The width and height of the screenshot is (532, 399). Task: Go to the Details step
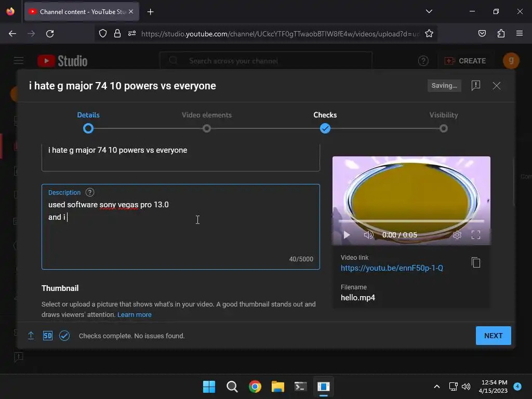click(88, 122)
